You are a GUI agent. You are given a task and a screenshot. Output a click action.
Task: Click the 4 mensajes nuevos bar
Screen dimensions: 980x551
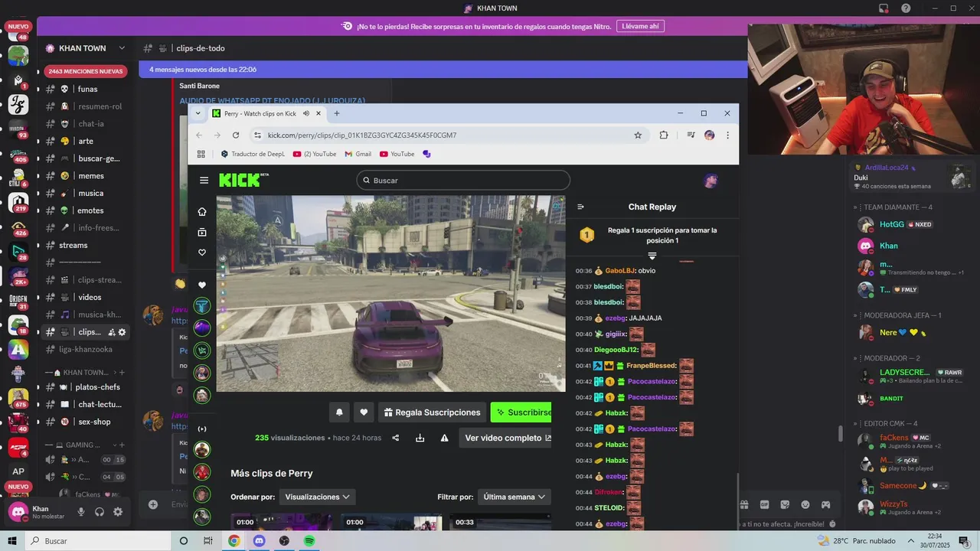point(443,70)
